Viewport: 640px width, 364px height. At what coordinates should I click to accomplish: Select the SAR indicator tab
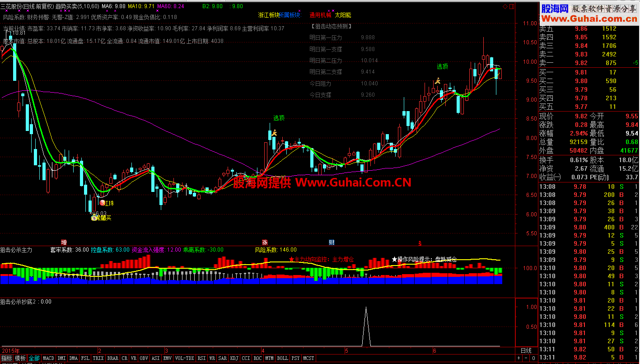222,358
